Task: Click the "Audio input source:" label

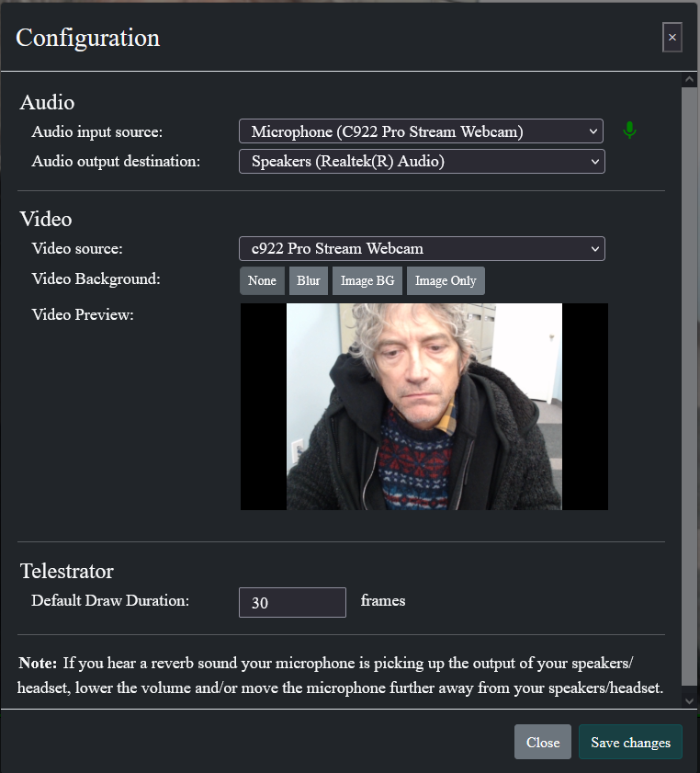Action: tap(97, 131)
